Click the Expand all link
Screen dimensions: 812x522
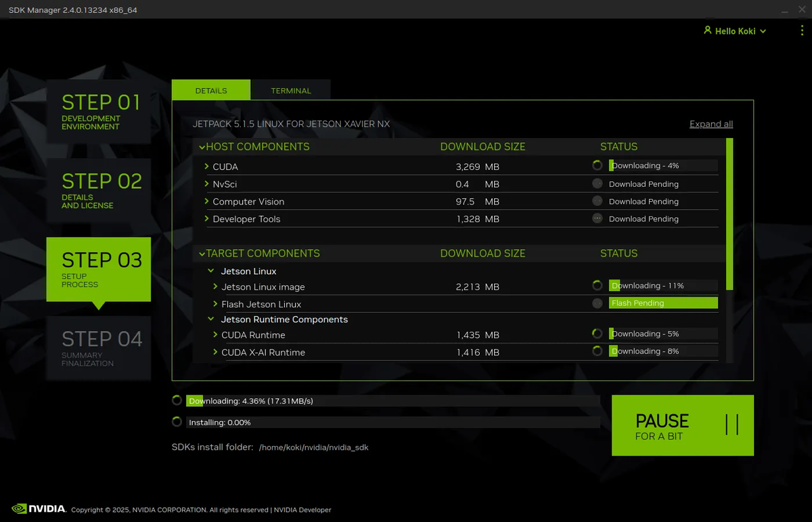(x=711, y=124)
